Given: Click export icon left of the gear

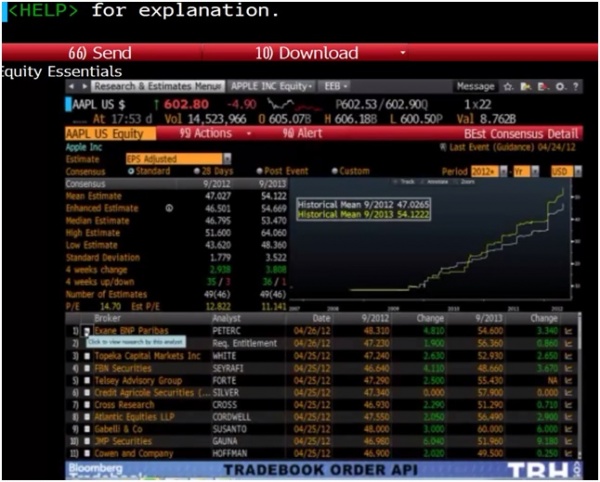Looking at the screenshot, I should pos(543,87).
